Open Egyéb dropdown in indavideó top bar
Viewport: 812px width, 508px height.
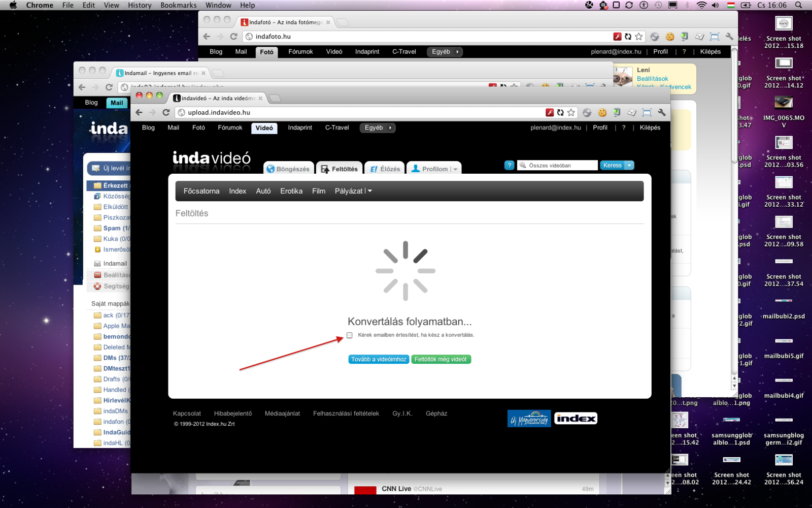[x=378, y=128]
